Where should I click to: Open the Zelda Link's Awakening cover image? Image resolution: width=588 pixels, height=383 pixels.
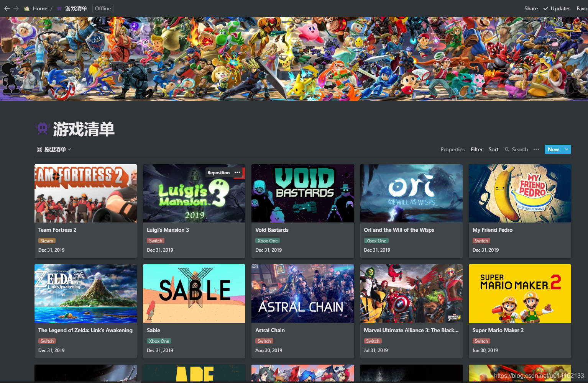[x=85, y=293]
